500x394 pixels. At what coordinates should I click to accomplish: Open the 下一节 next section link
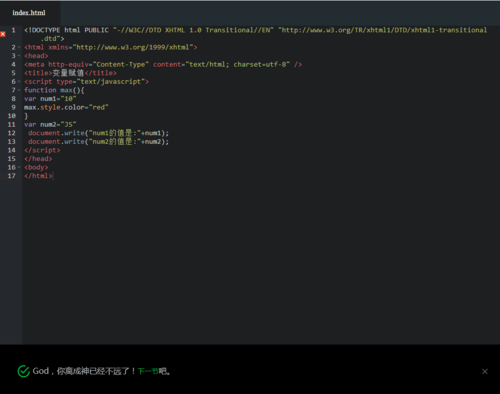[x=148, y=371]
